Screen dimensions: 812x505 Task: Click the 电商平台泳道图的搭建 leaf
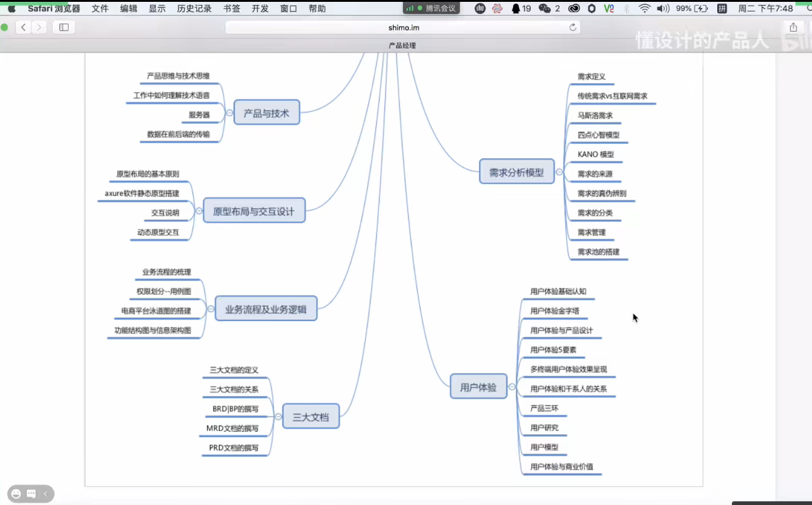tap(156, 311)
